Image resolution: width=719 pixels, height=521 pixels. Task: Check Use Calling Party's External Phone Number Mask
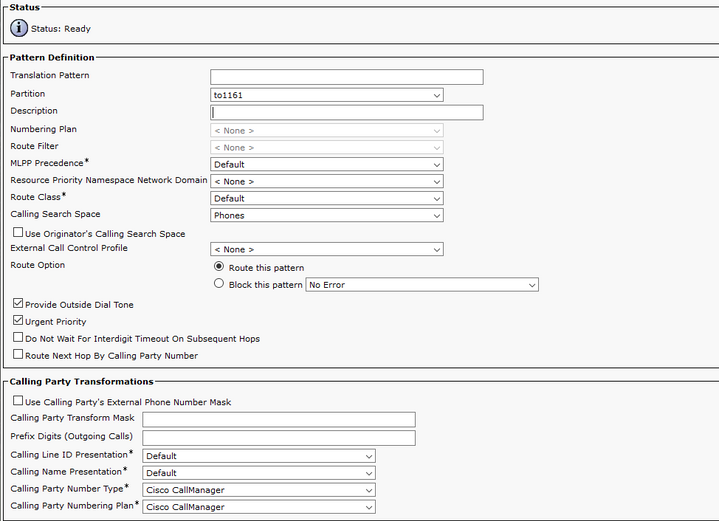pos(18,400)
